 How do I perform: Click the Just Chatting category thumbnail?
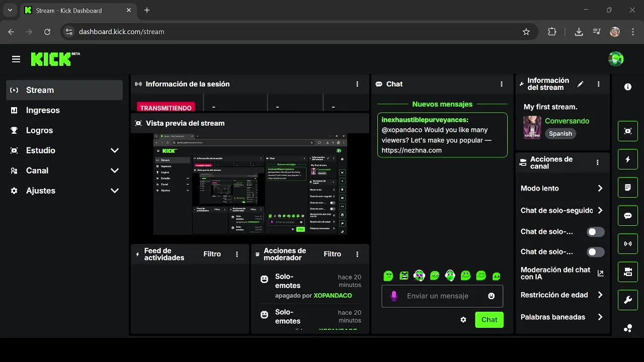(532, 127)
